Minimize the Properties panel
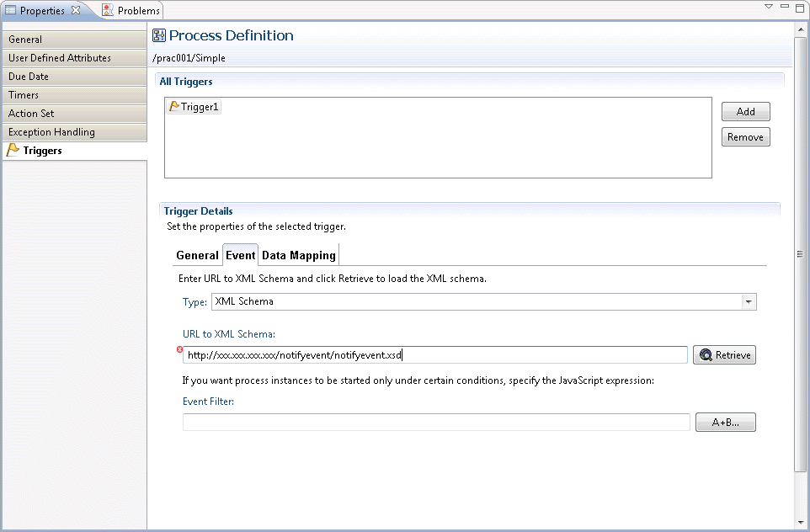The height and width of the screenshot is (532, 810). (785, 6)
